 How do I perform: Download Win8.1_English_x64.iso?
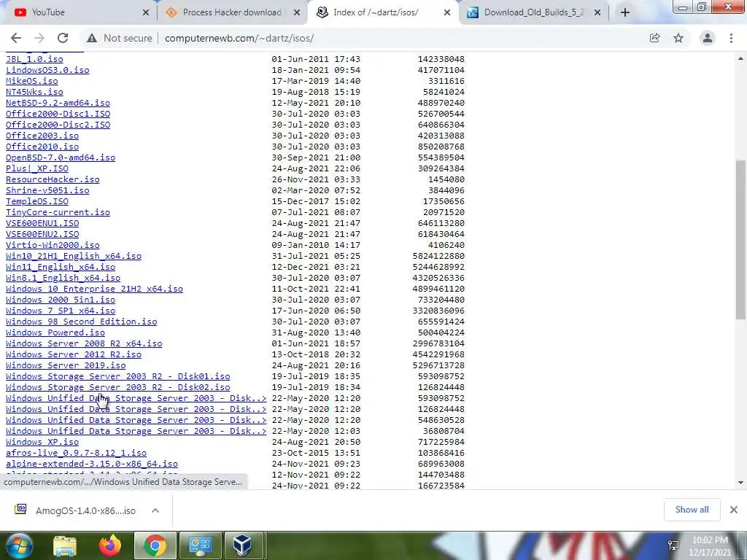(63, 278)
